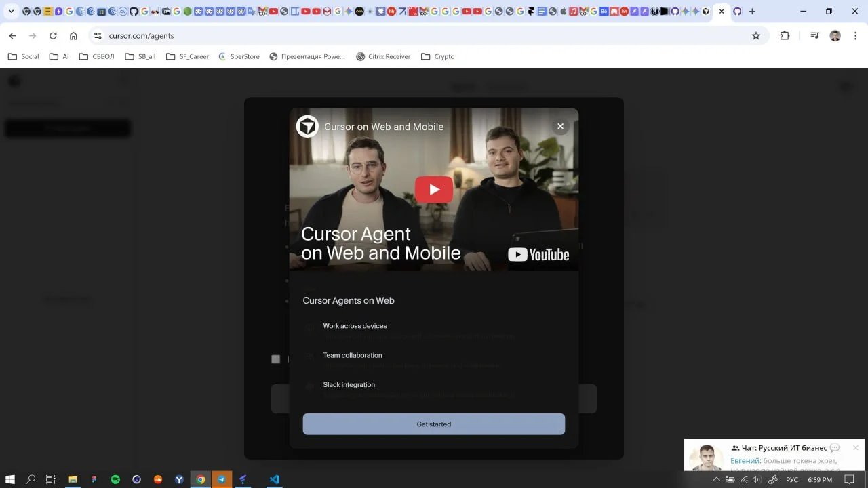Screen dimensions: 868x488
Task: Play the Cursor Agent YouTube video
Action: pos(433,190)
